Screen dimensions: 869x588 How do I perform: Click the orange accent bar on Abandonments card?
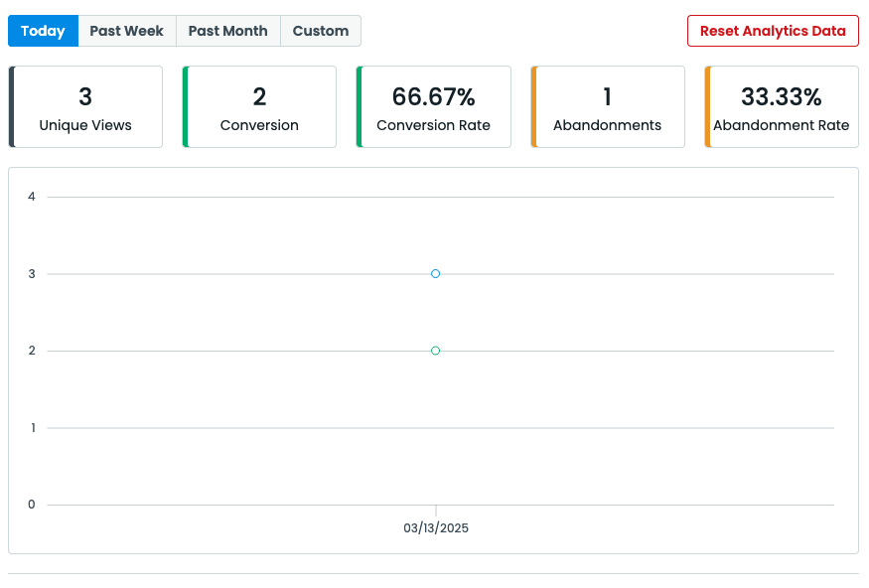pyautogui.click(x=533, y=107)
